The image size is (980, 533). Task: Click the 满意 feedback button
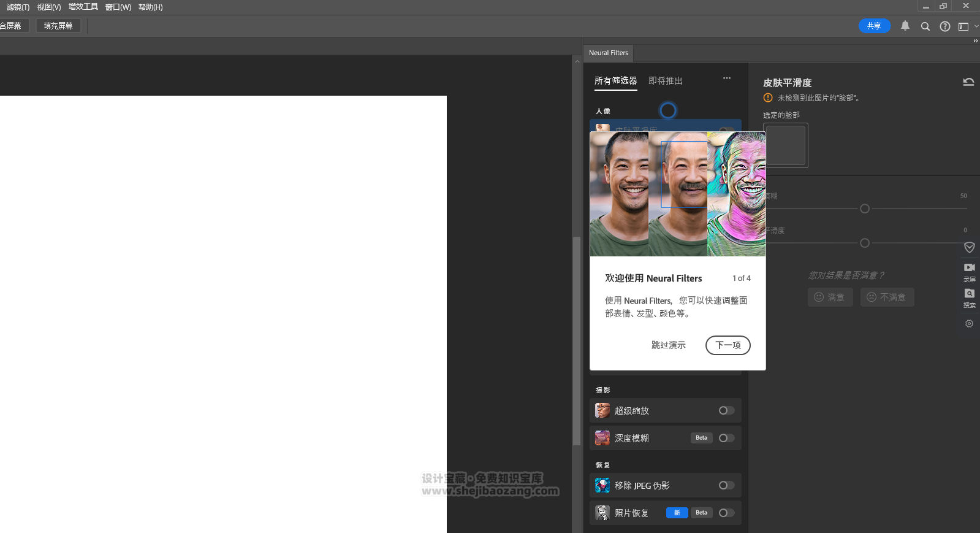point(830,297)
